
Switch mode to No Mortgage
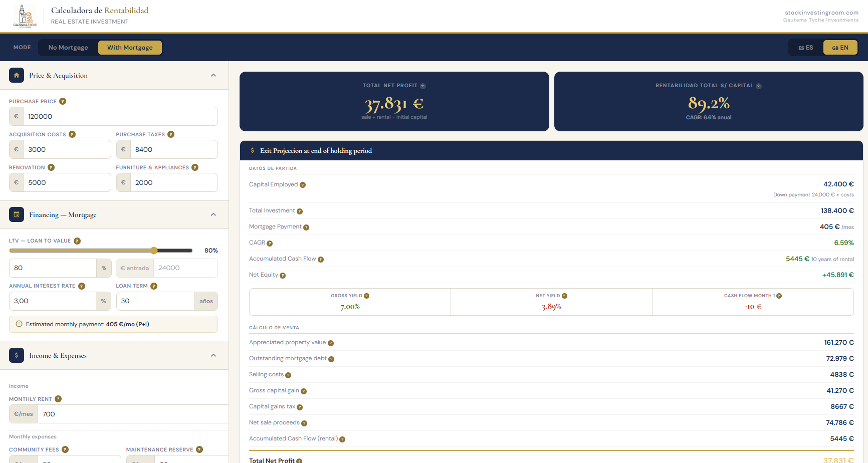pyautogui.click(x=68, y=48)
